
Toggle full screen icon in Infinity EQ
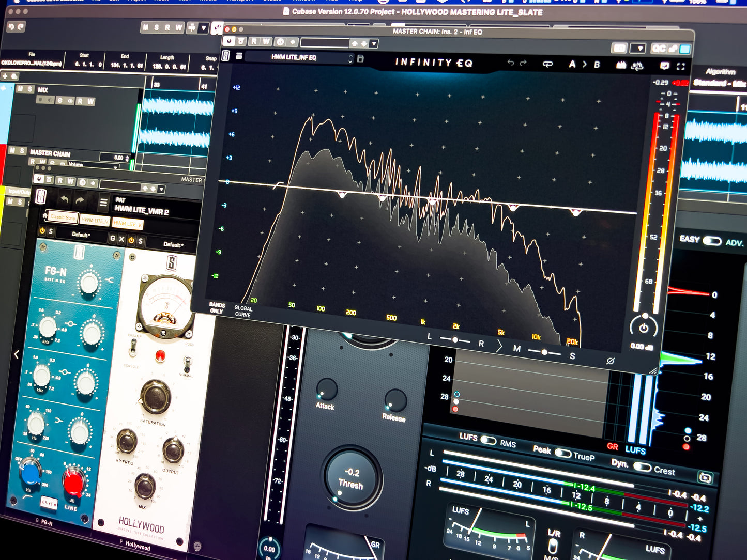tap(681, 67)
